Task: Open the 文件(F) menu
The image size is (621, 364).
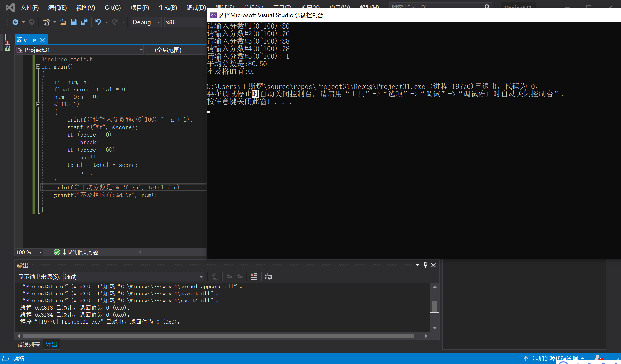Action: point(30,8)
